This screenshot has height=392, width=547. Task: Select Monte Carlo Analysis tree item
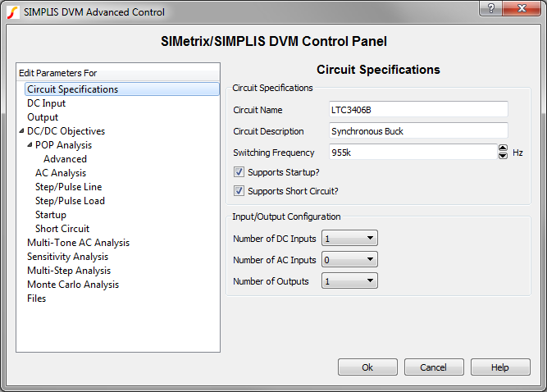click(x=73, y=285)
